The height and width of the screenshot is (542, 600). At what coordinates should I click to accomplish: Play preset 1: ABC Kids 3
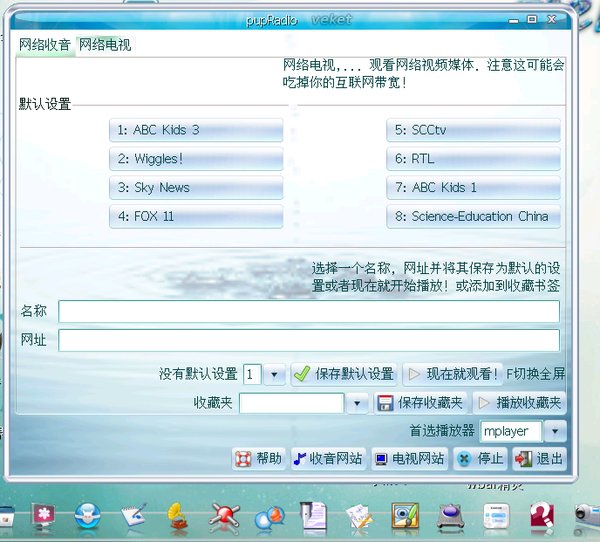tap(196, 130)
